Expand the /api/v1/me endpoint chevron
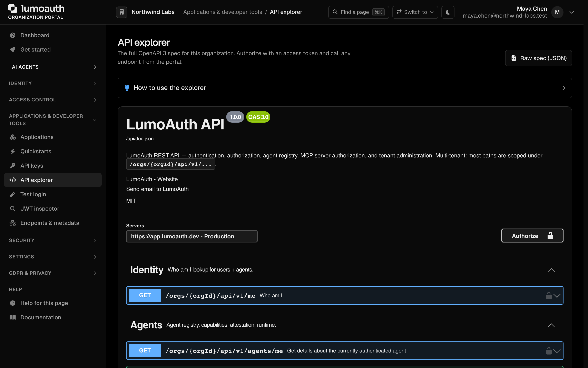This screenshot has width=588, height=368. tap(557, 296)
